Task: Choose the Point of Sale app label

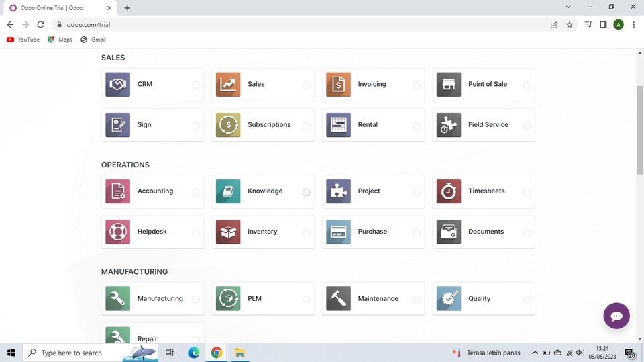Action: point(488,84)
